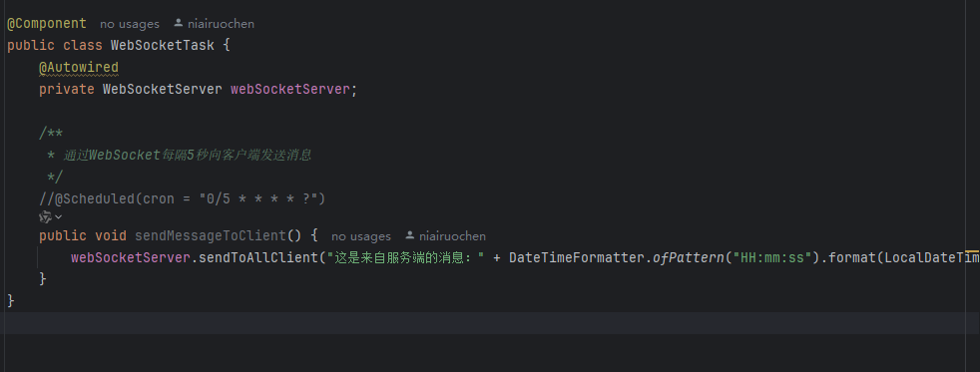
Task: Open the 'no usages' hint beside sendMessageToClient()
Action: 360,236
